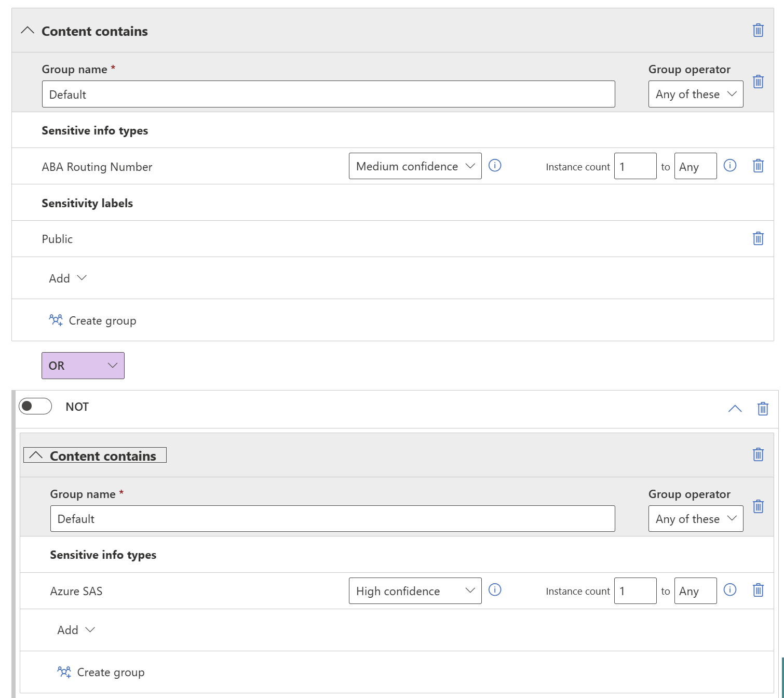Screen dimensions: 784x698
Task: Delete the second Content contains condition
Action: [758, 454]
